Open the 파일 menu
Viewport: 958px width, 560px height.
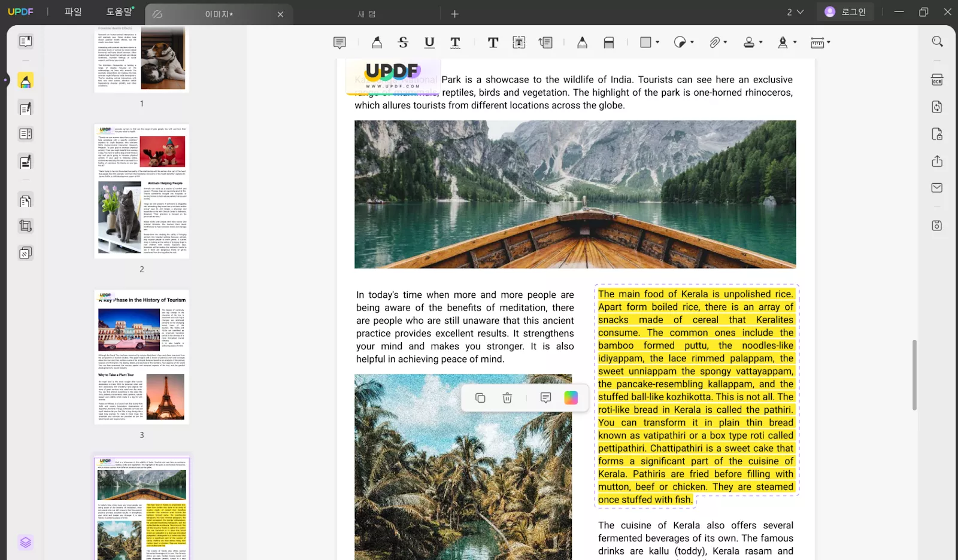[73, 12]
